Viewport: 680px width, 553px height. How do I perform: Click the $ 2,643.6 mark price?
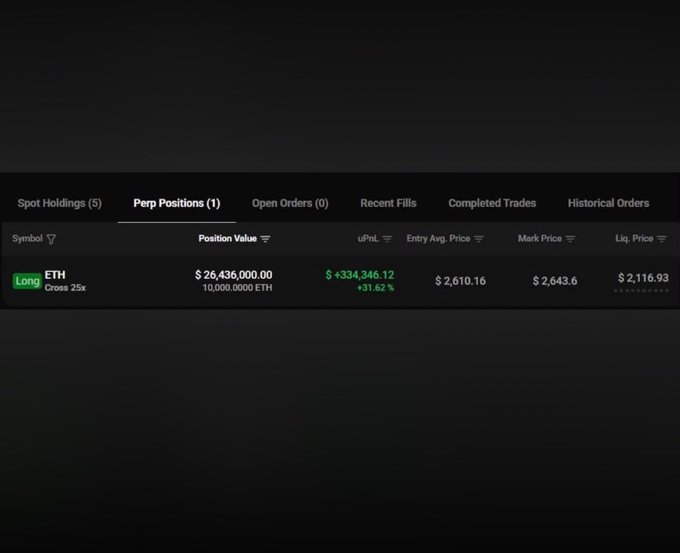pos(555,281)
